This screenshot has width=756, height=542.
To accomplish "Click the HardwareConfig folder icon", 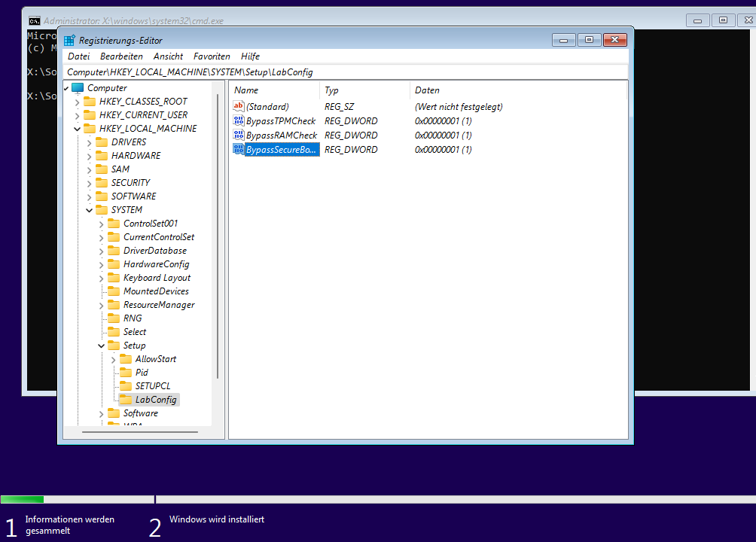I will [x=114, y=263].
